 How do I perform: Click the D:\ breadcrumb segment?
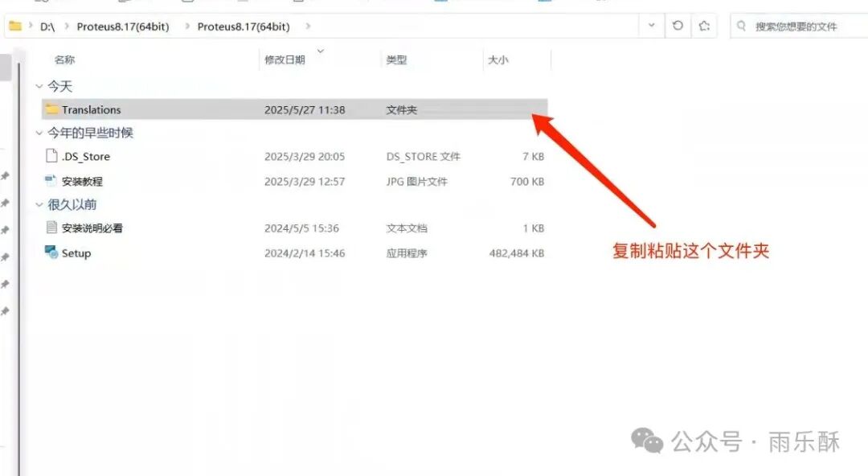tap(47, 27)
